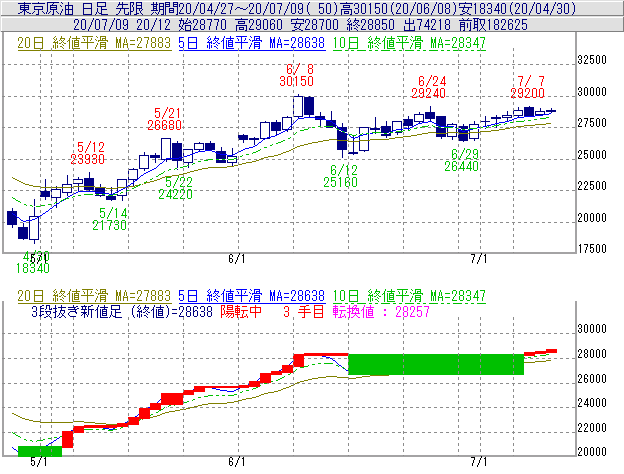Select upper chart 10-day MA=28347 legend
Viewport: 624px width, 474px height.
(409, 43)
